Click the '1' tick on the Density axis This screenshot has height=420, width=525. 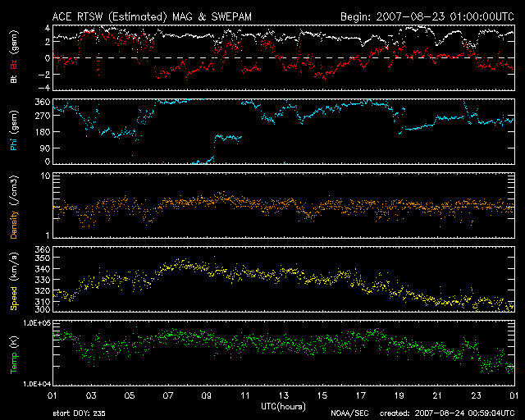48,235
